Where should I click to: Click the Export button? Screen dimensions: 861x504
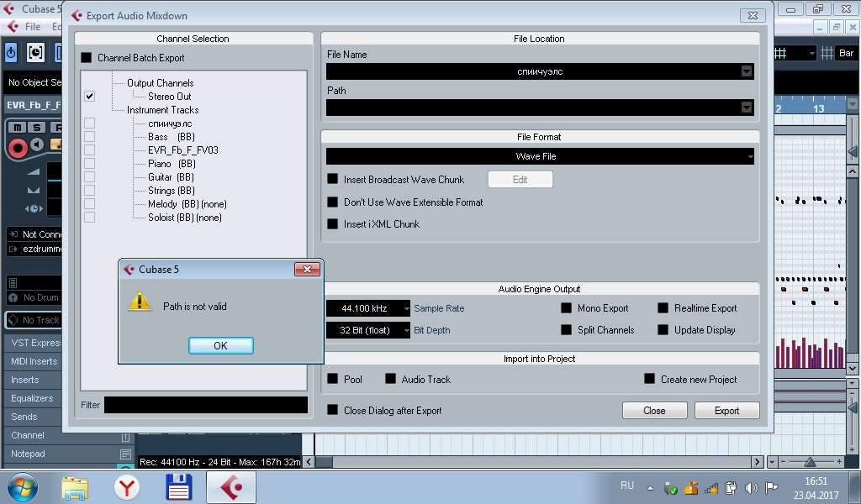pos(726,411)
